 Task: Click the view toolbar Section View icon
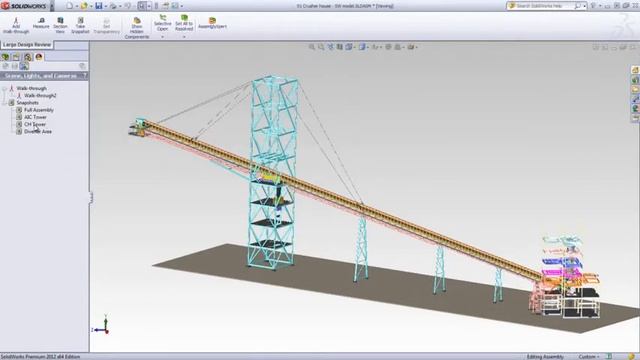click(340, 47)
